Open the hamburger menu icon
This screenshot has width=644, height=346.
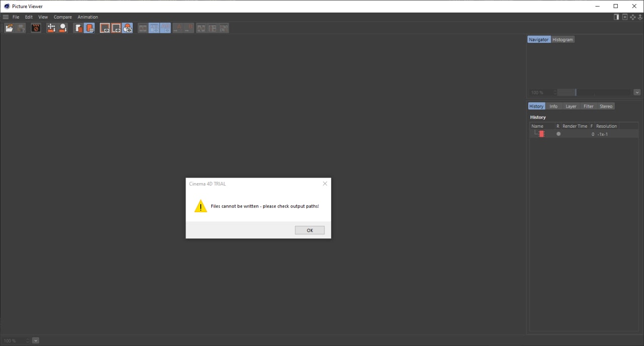point(6,17)
